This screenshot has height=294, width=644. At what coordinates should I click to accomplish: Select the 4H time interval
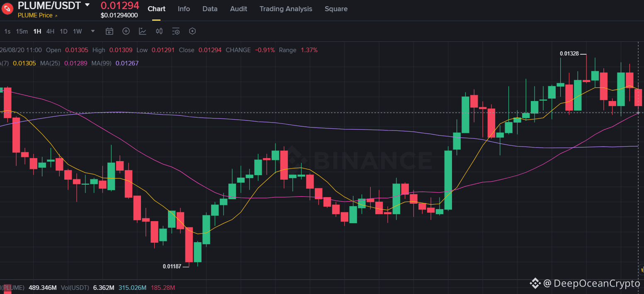[x=50, y=31]
